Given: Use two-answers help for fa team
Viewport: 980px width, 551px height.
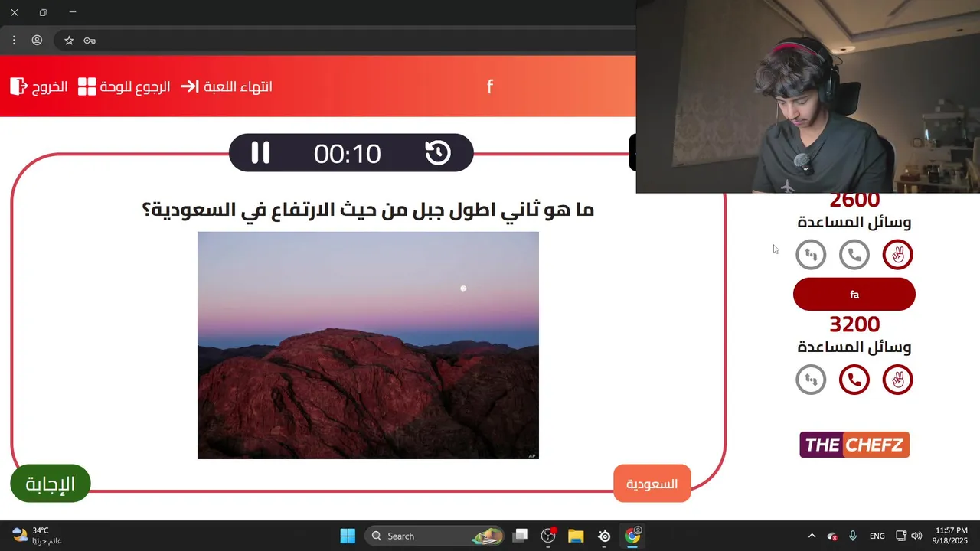Looking at the screenshot, I should [897, 380].
